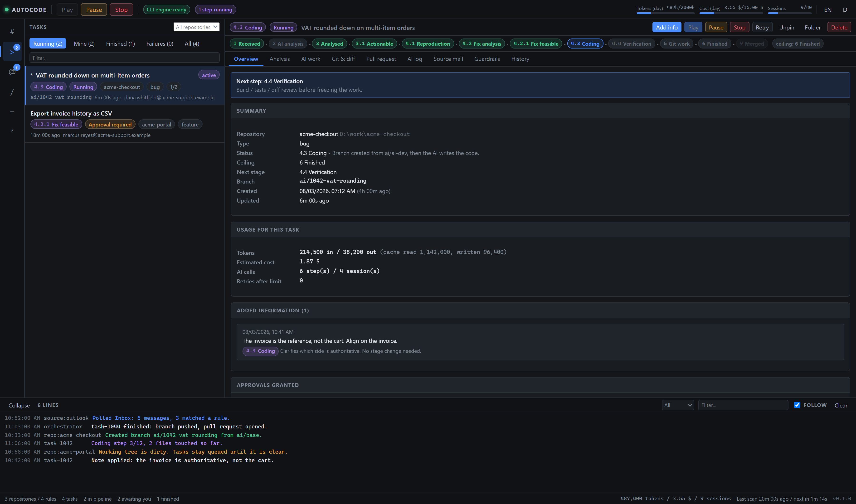Click the CLI engine ready status pill

click(x=166, y=10)
